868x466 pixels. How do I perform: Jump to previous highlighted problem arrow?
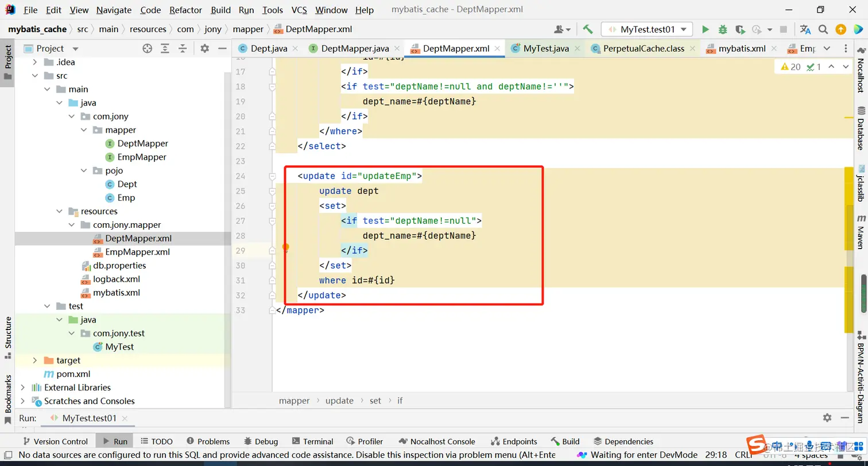[x=832, y=67]
